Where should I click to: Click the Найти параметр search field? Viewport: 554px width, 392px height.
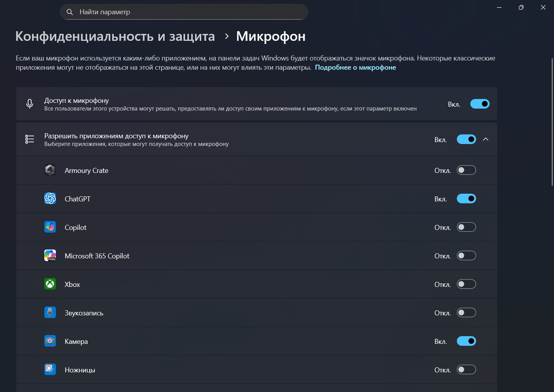coord(189,12)
